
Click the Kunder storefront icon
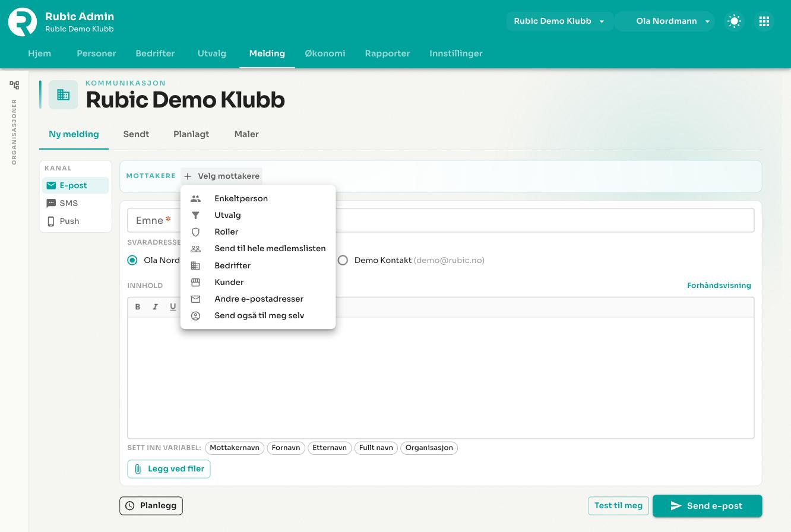(195, 283)
